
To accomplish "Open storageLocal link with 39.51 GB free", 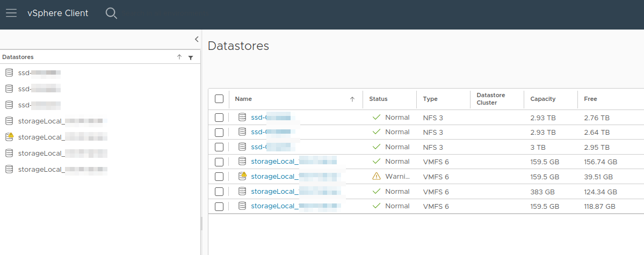I will [296, 177].
